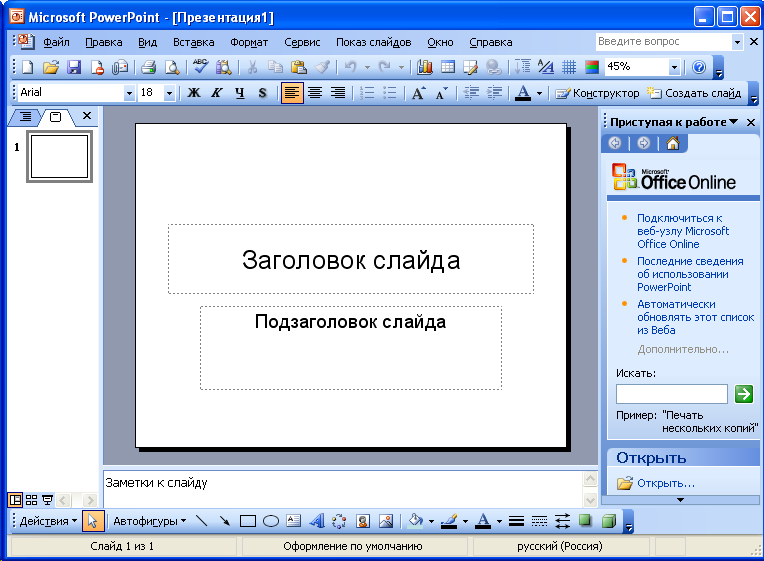
Task: Open the font size 18 dropdown
Action: coord(169,93)
